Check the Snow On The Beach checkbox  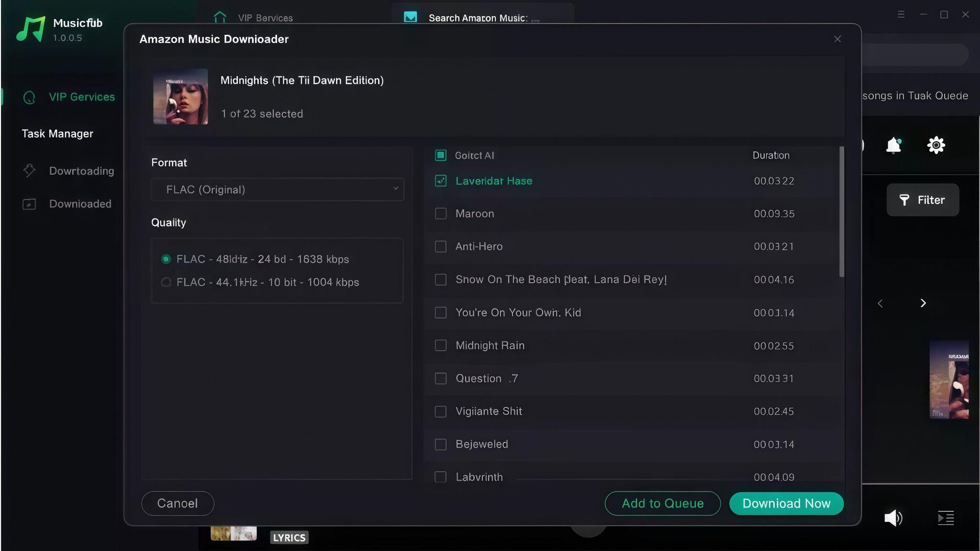tap(441, 279)
